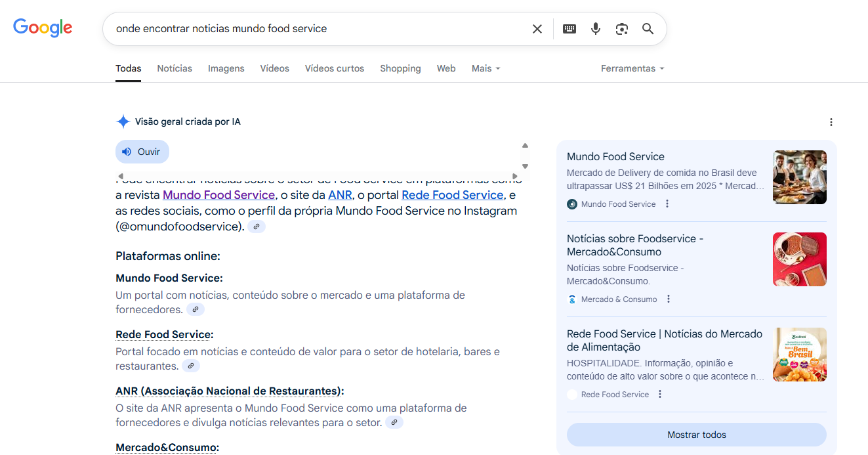
Task: Go to the Google homepage via the logo
Action: pyautogui.click(x=43, y=28)
